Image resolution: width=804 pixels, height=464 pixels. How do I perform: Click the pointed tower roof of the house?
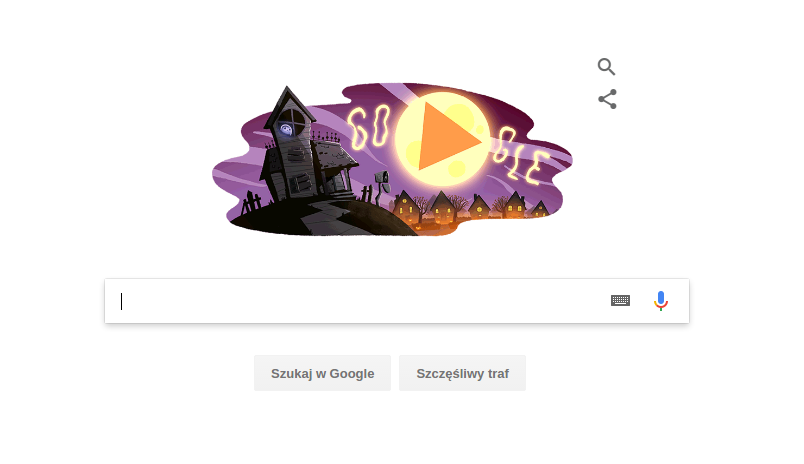coord(289,105)
